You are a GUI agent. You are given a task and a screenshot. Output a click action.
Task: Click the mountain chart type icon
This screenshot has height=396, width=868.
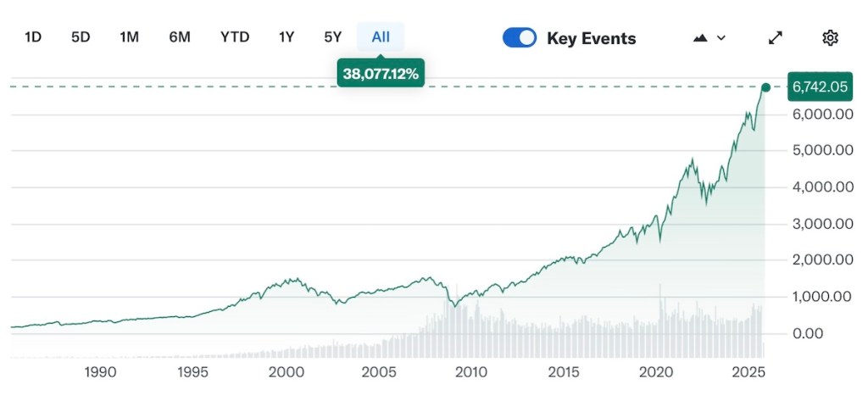[700, 37]
